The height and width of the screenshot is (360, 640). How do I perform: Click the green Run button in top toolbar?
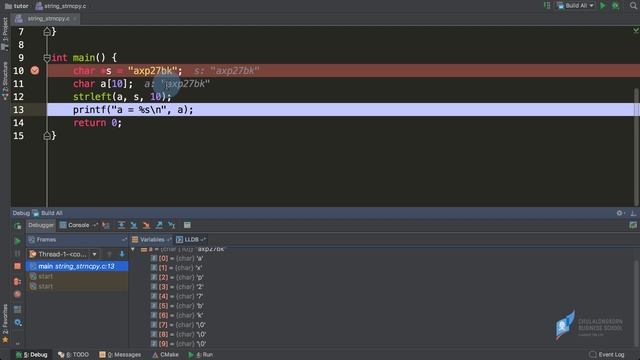tap(602, 6)
